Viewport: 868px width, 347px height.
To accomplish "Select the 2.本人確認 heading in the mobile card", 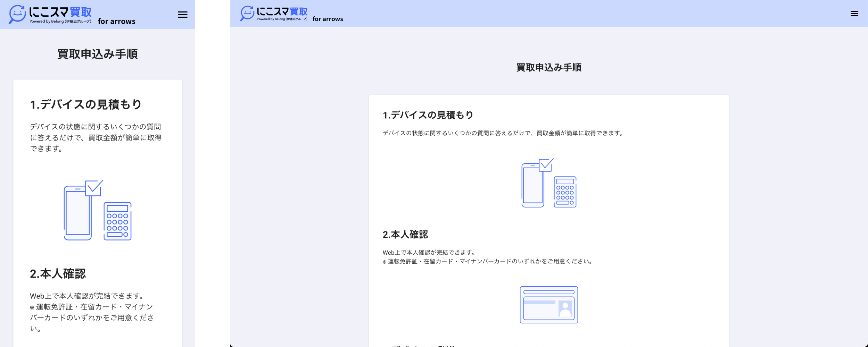I will [58, 274].
